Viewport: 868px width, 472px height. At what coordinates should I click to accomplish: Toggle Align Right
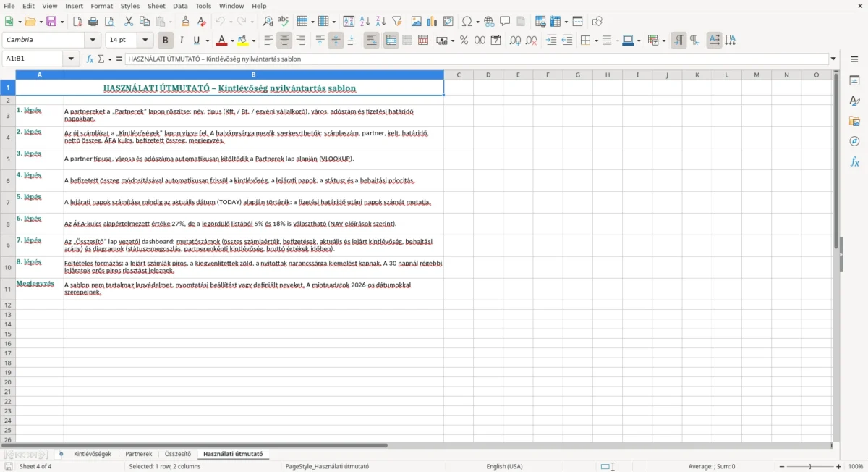(x=301, y=41)
